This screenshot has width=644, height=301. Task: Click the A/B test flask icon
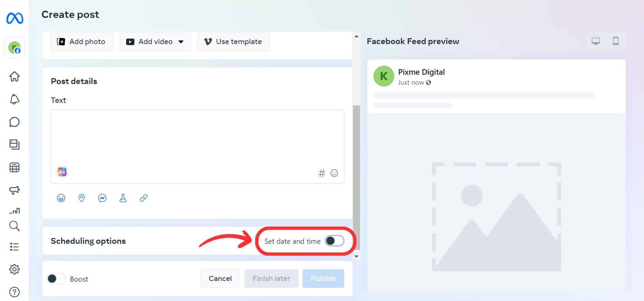[x=123, y=198]
